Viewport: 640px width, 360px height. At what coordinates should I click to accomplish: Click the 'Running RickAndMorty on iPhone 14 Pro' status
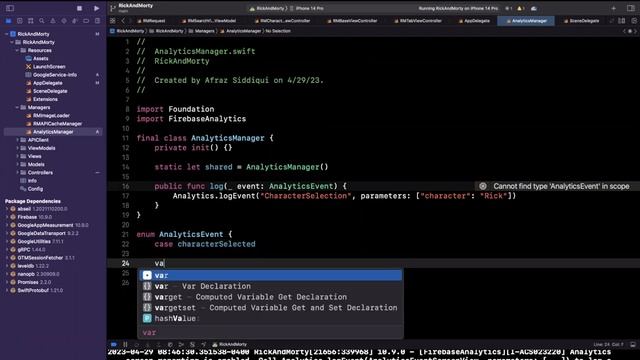pyautogui.click(x=458, y=8)
